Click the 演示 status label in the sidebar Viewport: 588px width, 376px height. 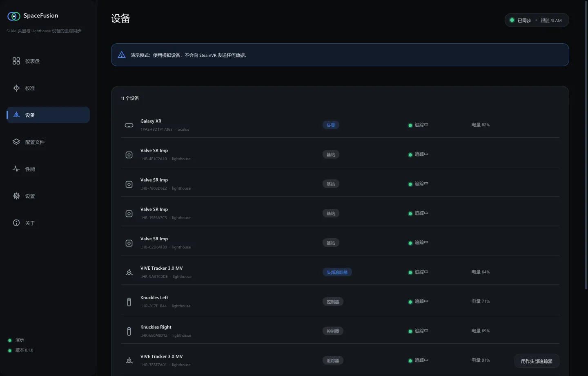click(x=20, y=340)
